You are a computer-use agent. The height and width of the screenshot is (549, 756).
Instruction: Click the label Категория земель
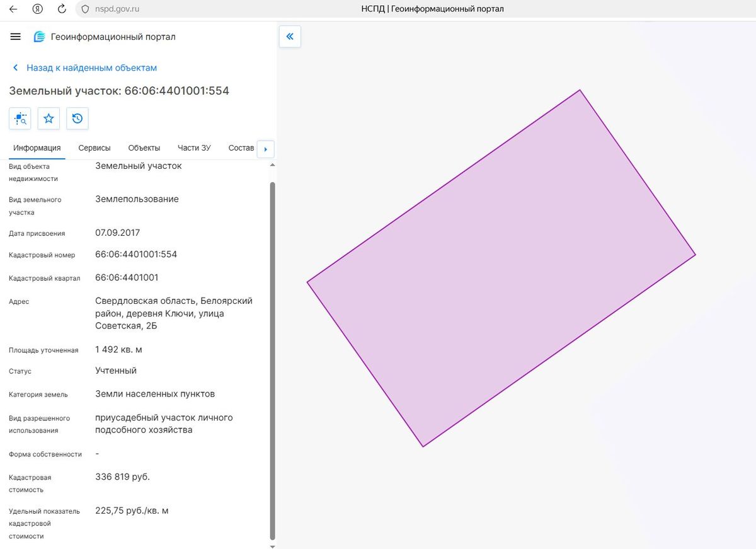click(x=38, y=395)
